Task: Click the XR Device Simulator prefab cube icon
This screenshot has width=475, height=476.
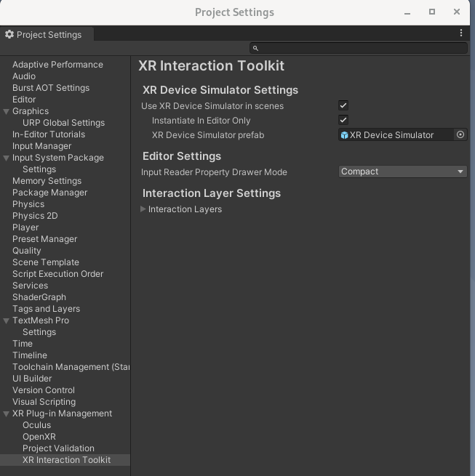Action: click(344, 135)
